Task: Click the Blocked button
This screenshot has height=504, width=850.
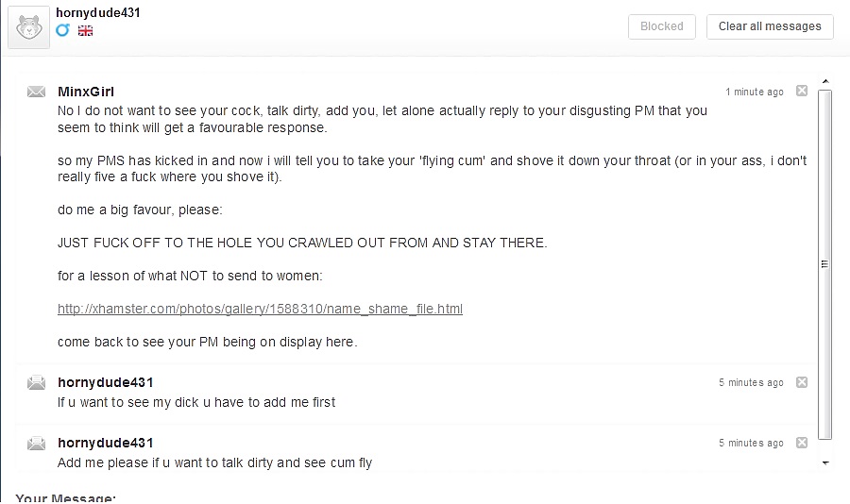Action: click(662, 26)
